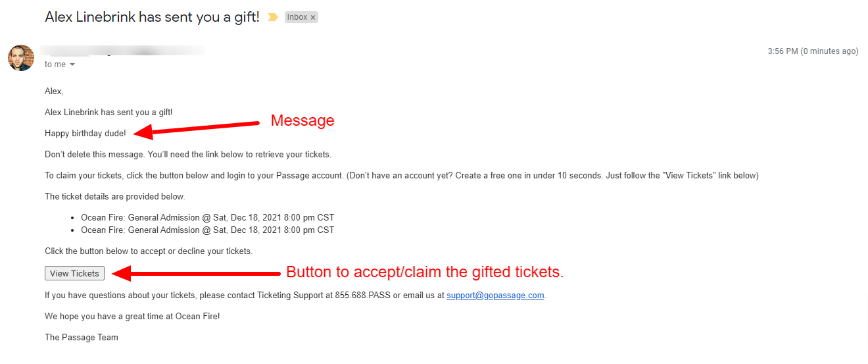Image resolution: width=868 pixels, height=364 pixels.
Task: Click the "to me" recipient text
Action: [x=55, y=65]
